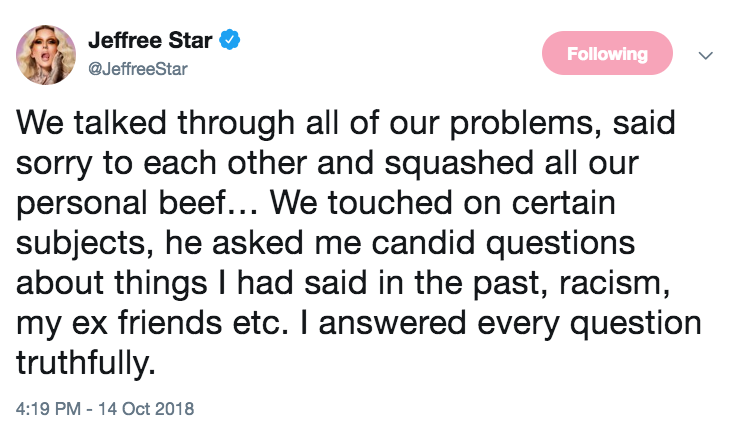
Task: Click the word "truthfully." in the tweet
Action: click(x=86, y=364)
